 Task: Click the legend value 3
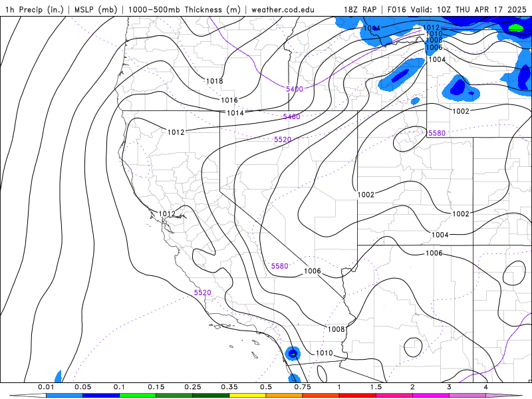(450, 387)
